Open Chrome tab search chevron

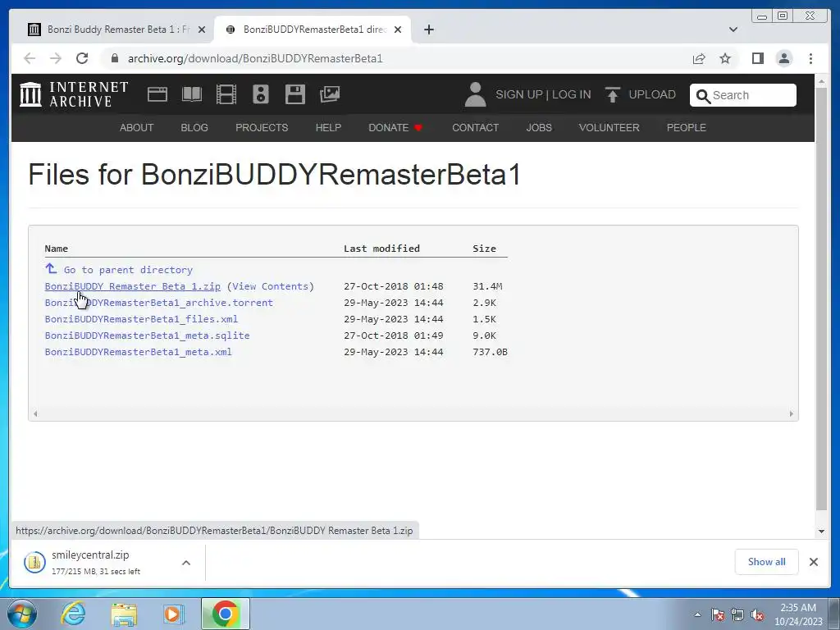click(733, 30)
